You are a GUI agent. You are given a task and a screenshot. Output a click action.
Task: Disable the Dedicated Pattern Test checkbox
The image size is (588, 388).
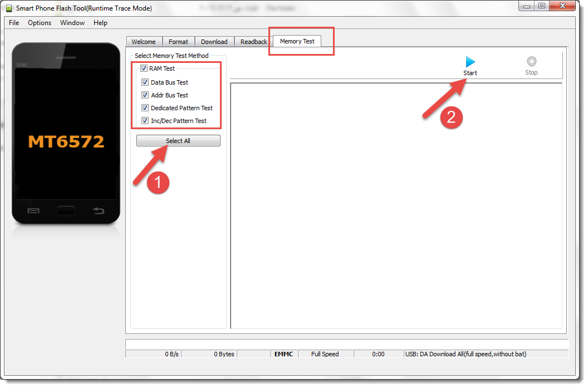tap(145, 108)
